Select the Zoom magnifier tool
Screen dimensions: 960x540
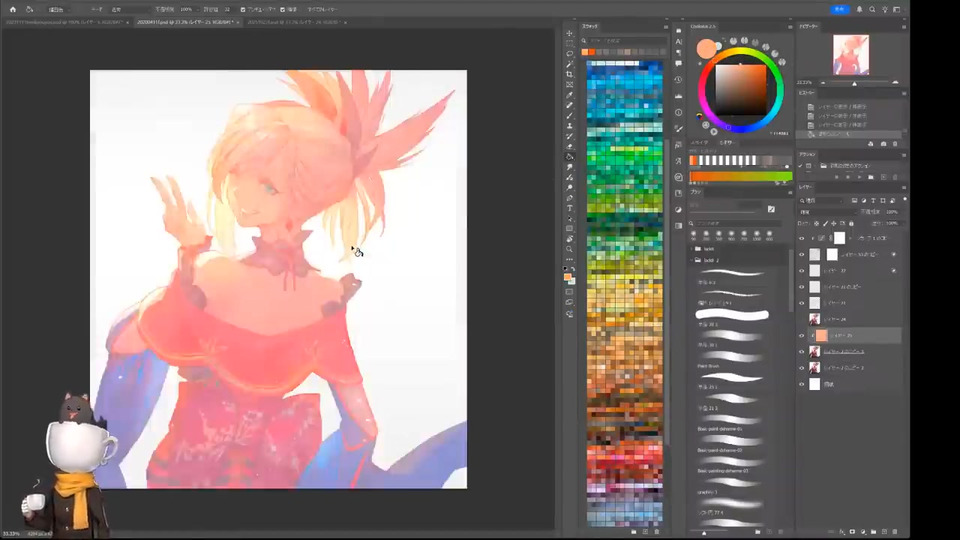click(570, 249)
